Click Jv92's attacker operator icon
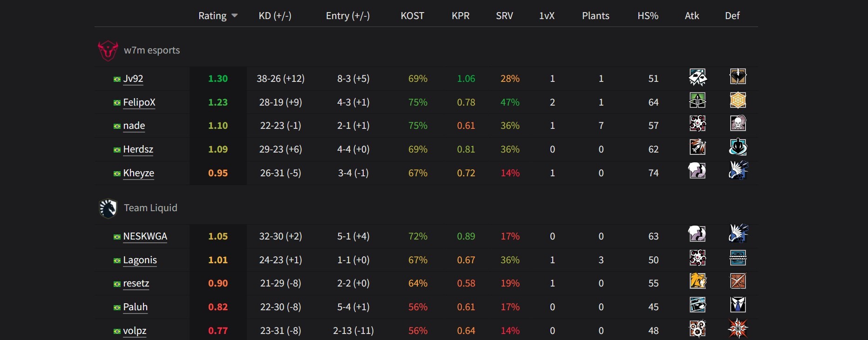The width and height of the screenshot is (868, 340). (698, 77)
